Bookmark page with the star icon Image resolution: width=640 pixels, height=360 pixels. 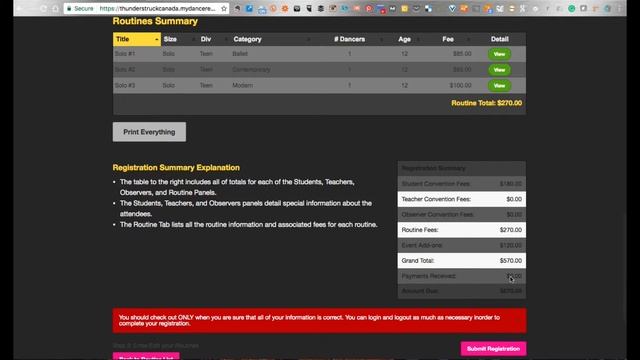point(224,9)
